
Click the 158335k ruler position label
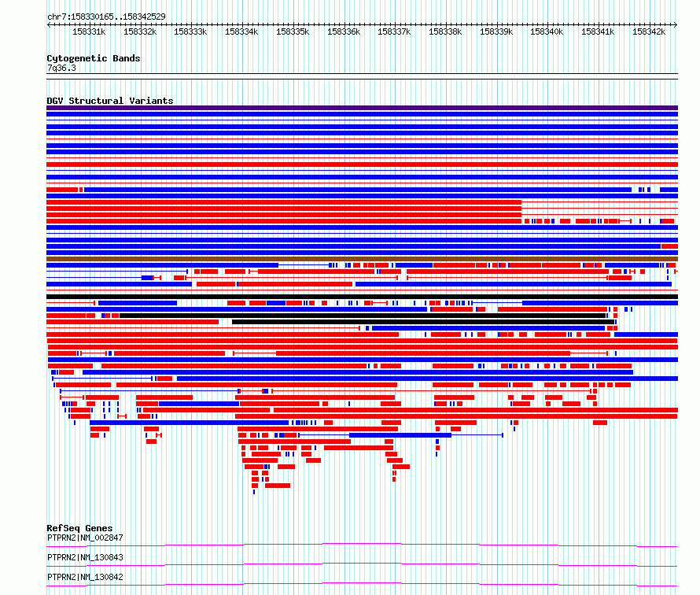tap(293, 31)
